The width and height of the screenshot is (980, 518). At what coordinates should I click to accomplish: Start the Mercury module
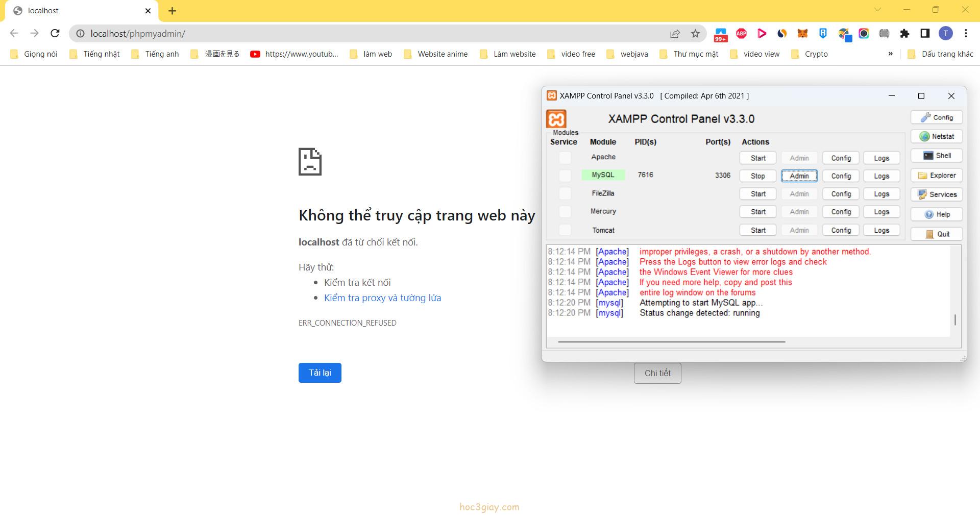[x=758, y=212]
